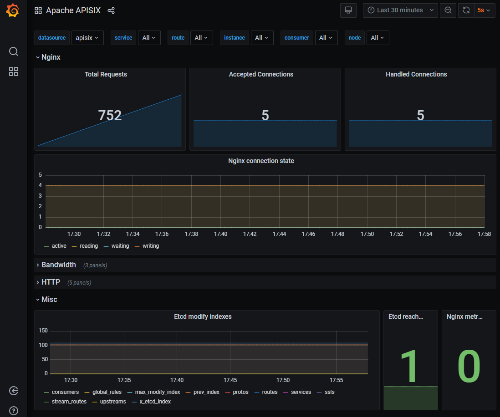500x417 pixels.
Task: Collapse the Nginx row
Action: (x=48, y=57)
